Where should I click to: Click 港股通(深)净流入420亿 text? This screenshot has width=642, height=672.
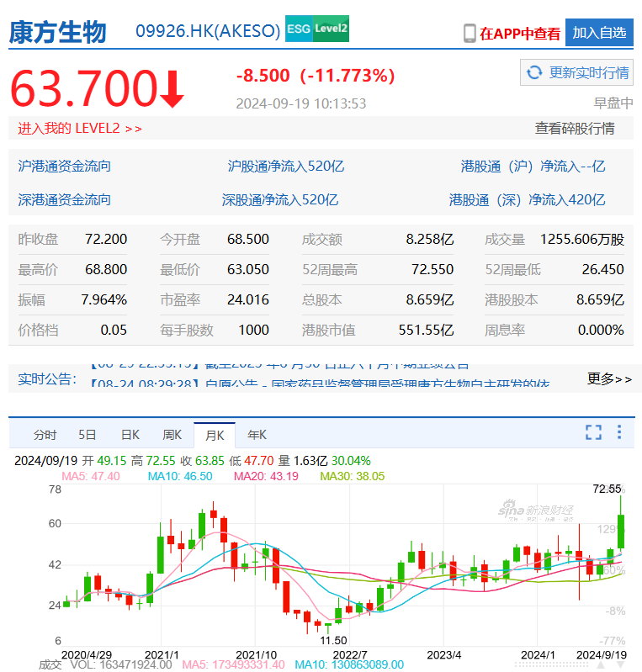[528, 199]
